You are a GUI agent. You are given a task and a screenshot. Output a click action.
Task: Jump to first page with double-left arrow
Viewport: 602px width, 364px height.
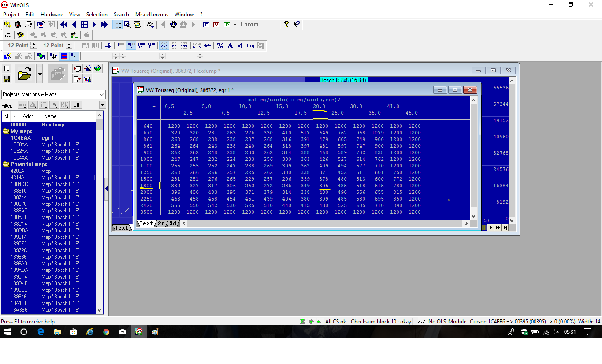(64, 25)
